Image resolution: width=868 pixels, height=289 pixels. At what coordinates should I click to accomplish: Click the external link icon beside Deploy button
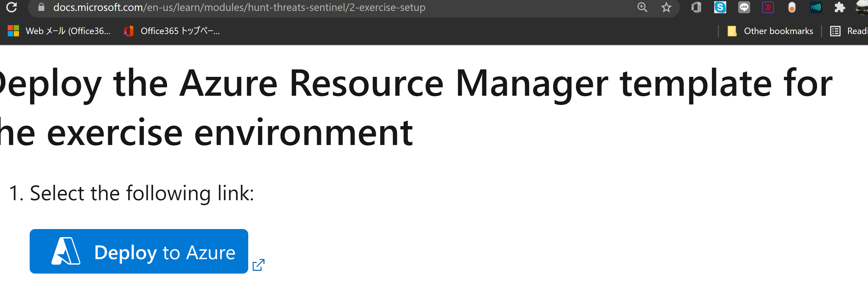[x=259, y=265]
